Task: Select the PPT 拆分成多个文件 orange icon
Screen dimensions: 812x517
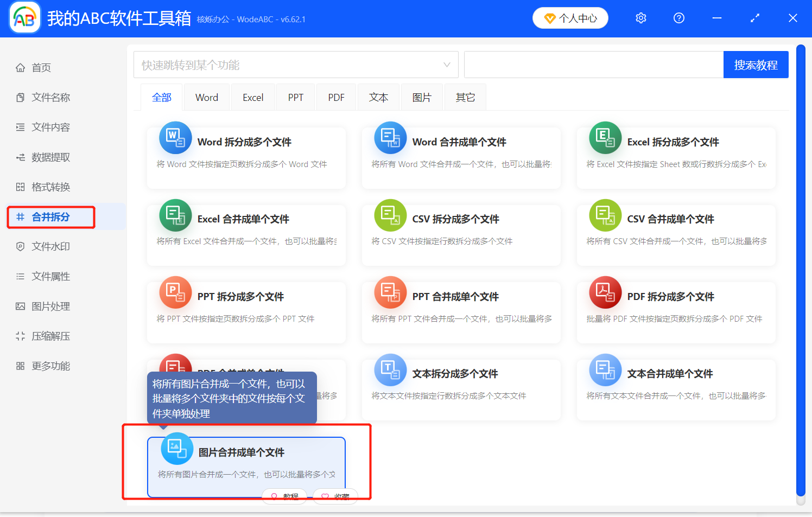Action: tap(175, 292)
